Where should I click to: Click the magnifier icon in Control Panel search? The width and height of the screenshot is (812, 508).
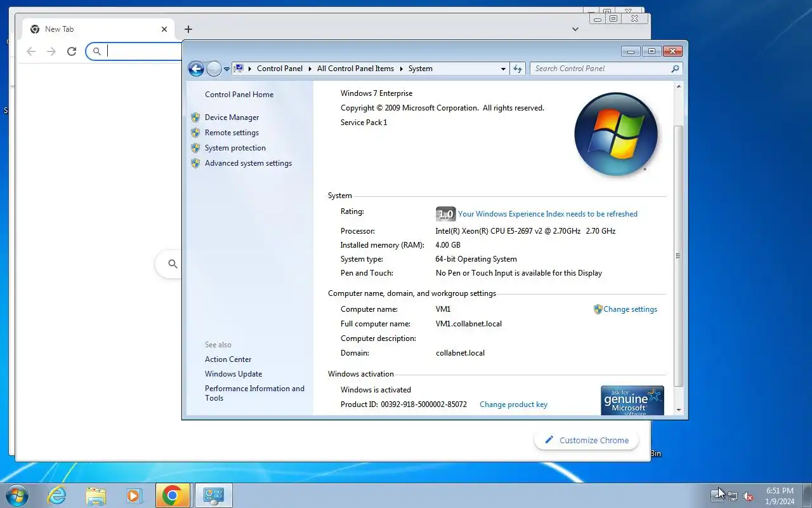[x=675, y=69]
